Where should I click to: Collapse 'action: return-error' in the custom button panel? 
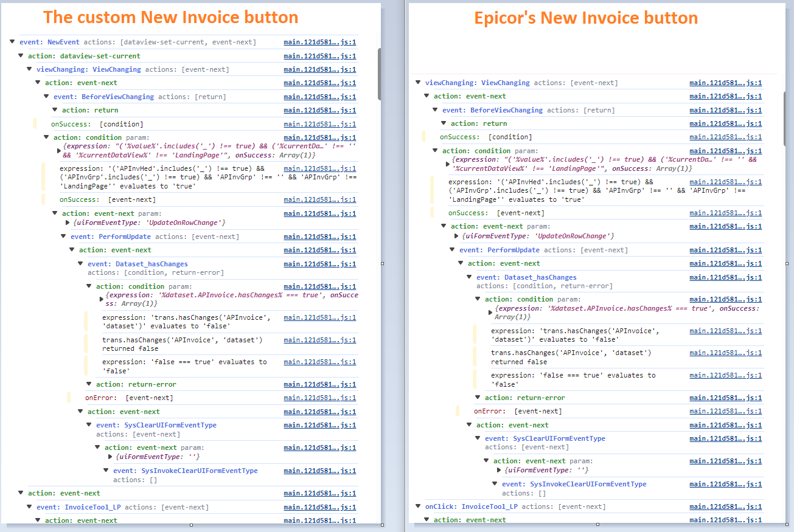tap(89, 384)
